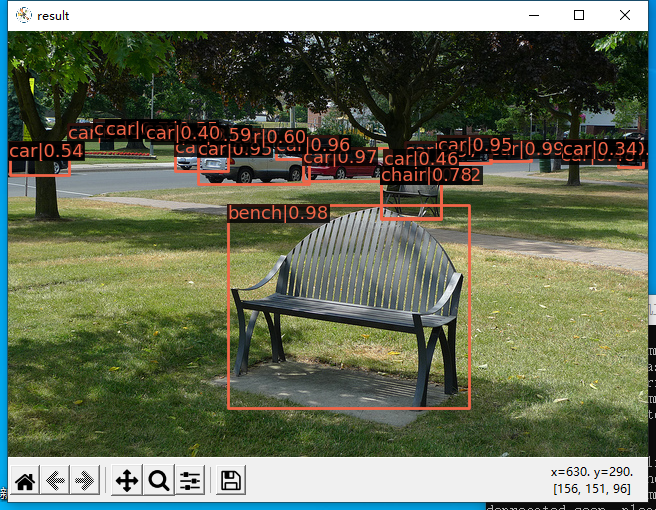Open Configure subplots sliders icon

pyautogui.click(x=190, y=480)
